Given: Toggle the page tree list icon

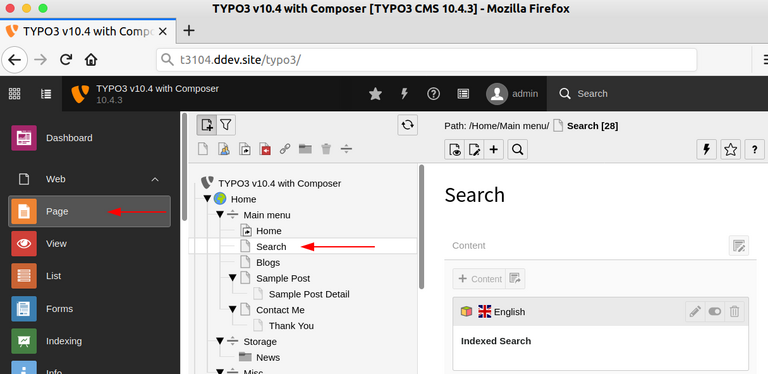Looking at the screenshot, I should click(46, 94).
